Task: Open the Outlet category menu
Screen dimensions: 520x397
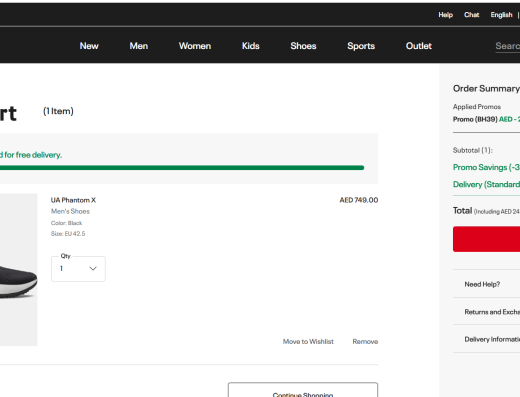Action: 419,46
